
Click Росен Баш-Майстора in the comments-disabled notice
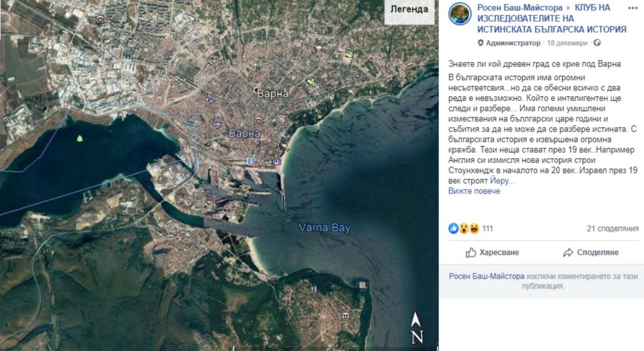coord(486,276)
